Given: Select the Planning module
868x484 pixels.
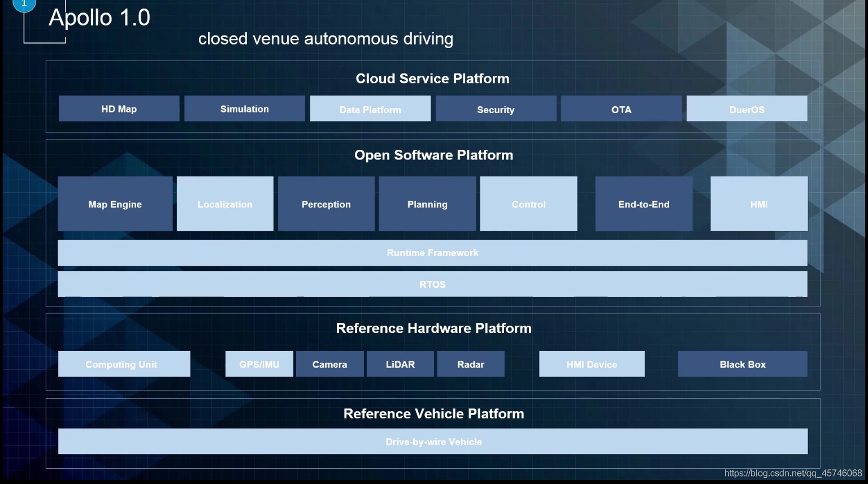Looking at the screenshot, I should [x=427, y=204].
